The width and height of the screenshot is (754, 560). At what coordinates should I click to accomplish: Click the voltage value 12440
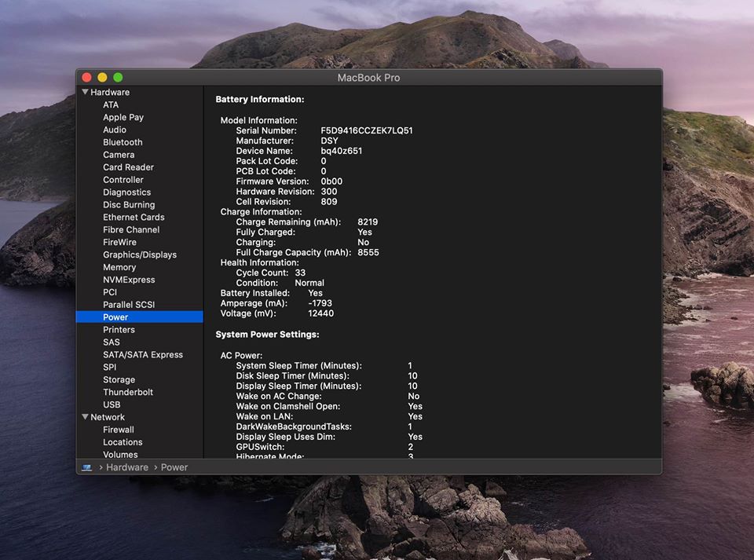tap(321, 313)
